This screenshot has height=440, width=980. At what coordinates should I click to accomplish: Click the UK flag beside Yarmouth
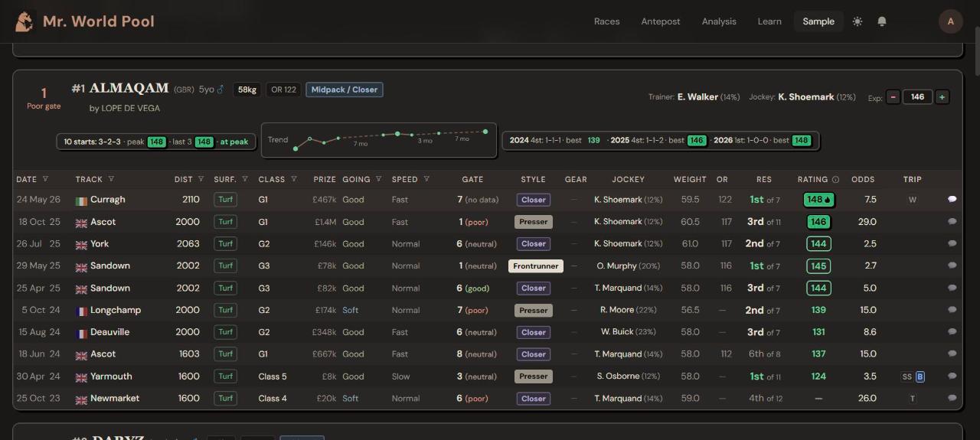pos(81,377)
